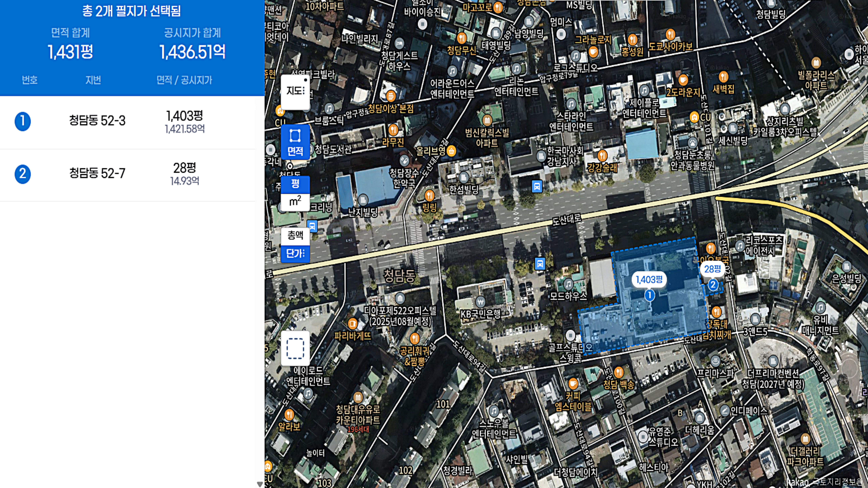
Task: Click the 지번 column header
Action: point(93,80)
